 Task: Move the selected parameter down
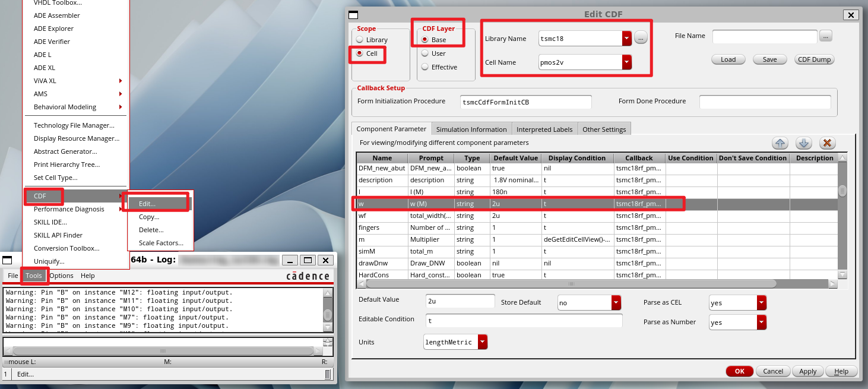(x=803, y=143)
